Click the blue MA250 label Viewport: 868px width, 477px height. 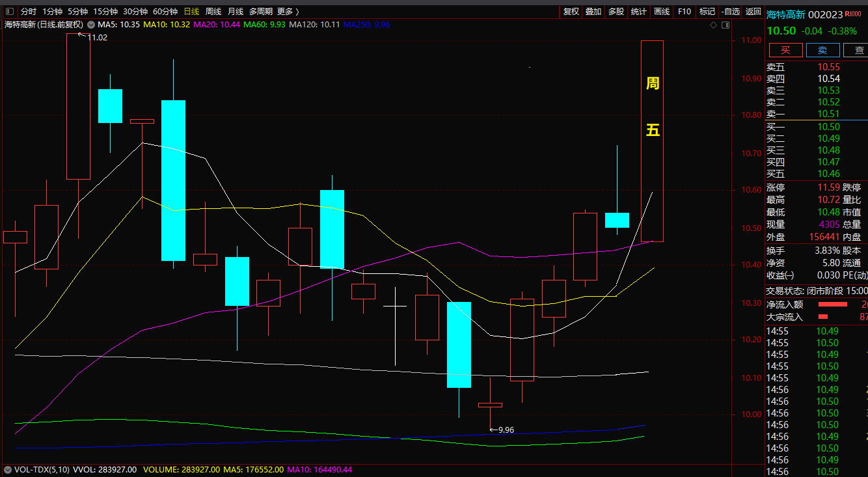(367, 25)
